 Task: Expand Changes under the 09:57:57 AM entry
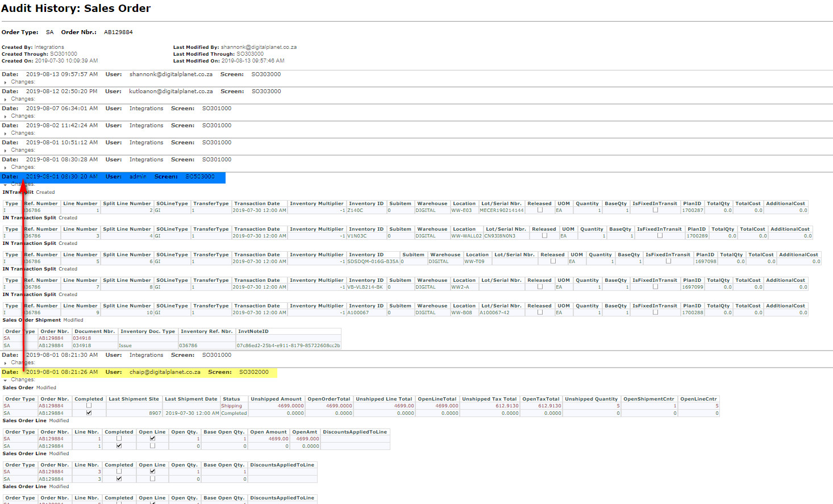(6, 82)
